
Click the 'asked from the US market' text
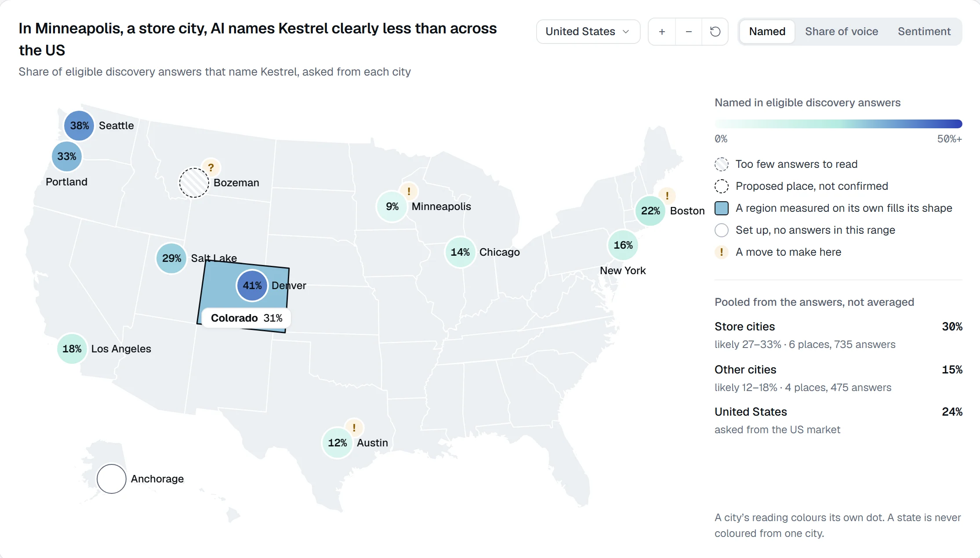(777, 430)
